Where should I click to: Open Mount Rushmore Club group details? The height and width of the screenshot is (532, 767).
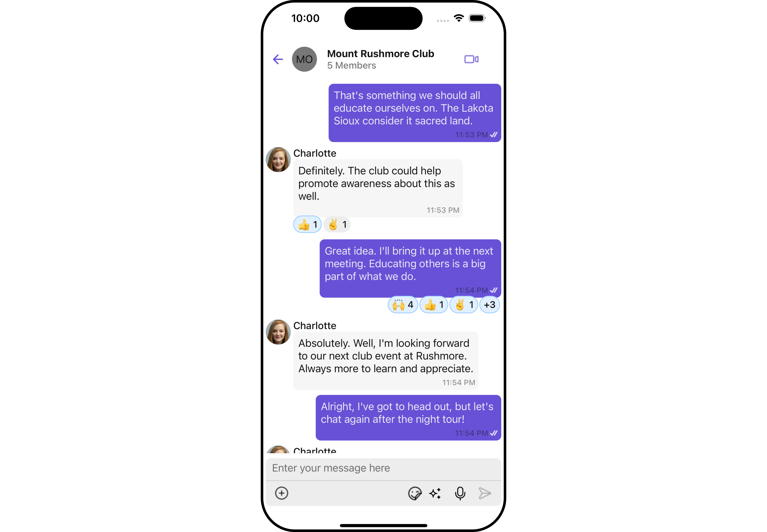(380, 54)
